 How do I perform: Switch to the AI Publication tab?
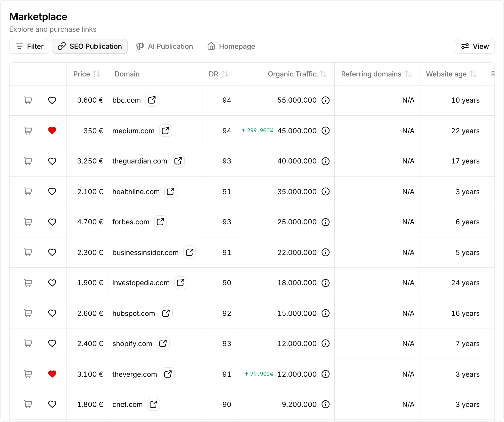[x=165, y=46]
